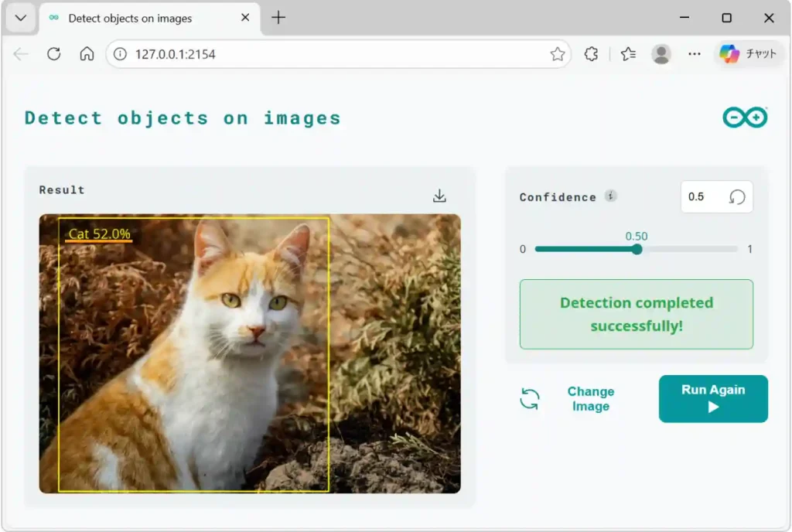The height and width of the screenshot is (532, 792).
Task: Click the page reload icon in the browser
Action: pyautogui.click(x=52, y=54)
